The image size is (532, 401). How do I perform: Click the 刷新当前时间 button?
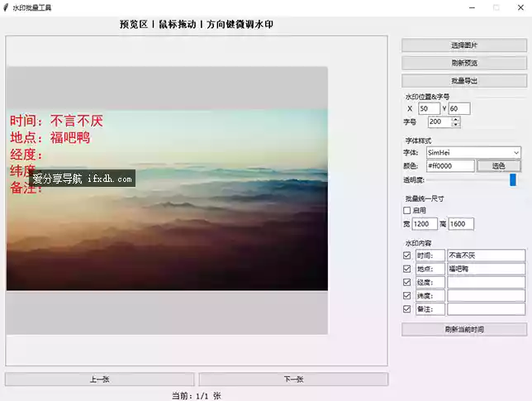[x=463, y=329]
